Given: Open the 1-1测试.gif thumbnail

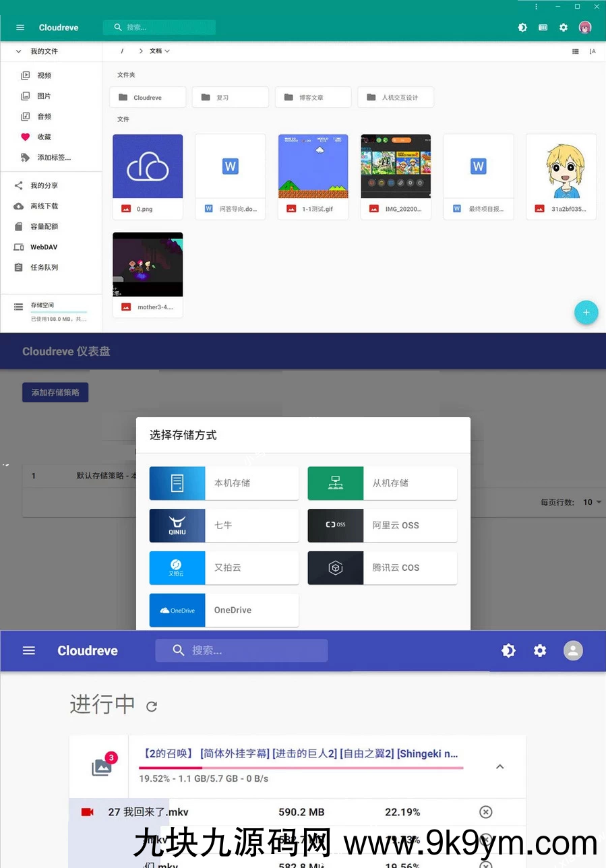Looking at the screenshot, I should click(313, 166).
